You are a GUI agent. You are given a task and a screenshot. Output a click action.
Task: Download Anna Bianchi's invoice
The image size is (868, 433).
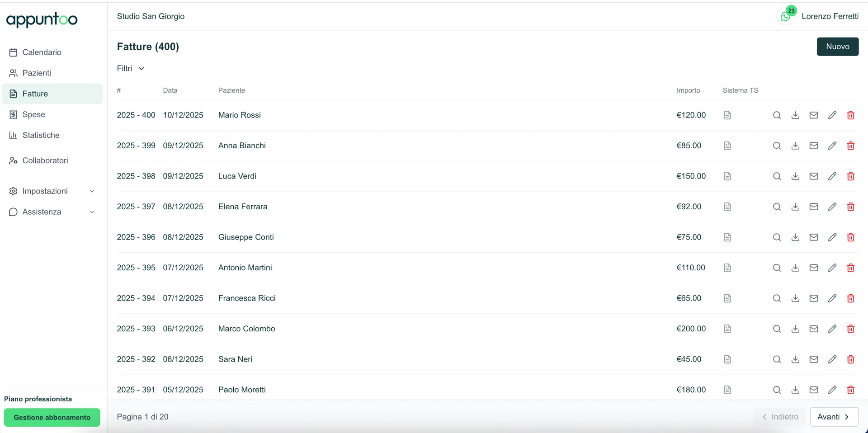(x=795, y=146)
